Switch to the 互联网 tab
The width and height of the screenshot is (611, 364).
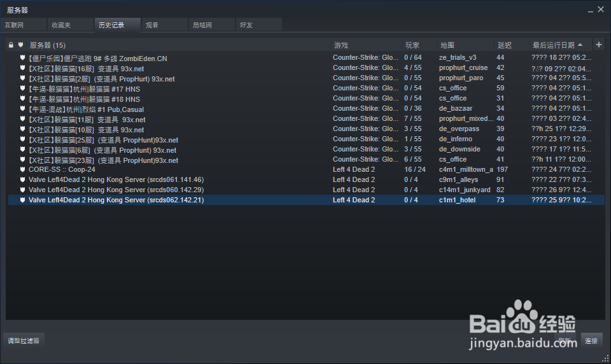click(24, 25)
